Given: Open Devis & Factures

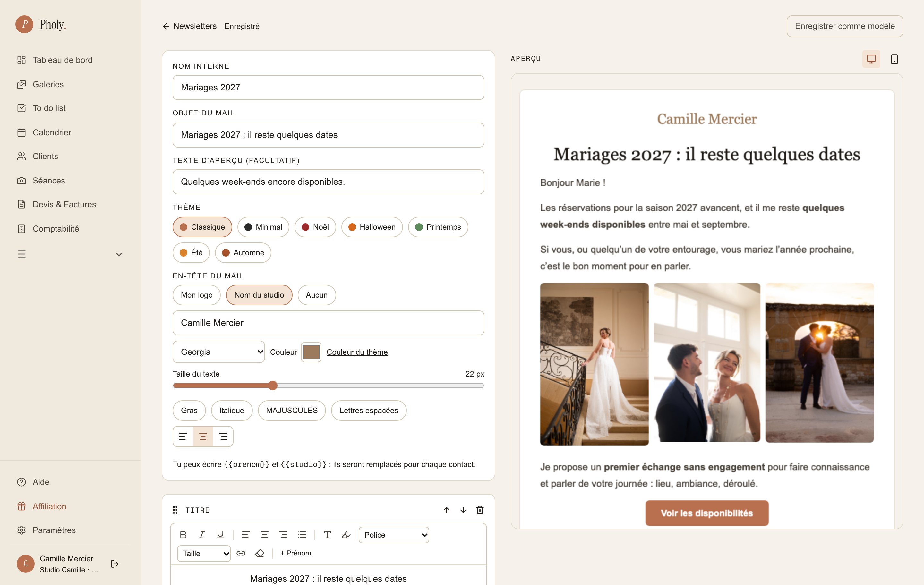Looking at the screenshot, I should [x=56, y=204].
